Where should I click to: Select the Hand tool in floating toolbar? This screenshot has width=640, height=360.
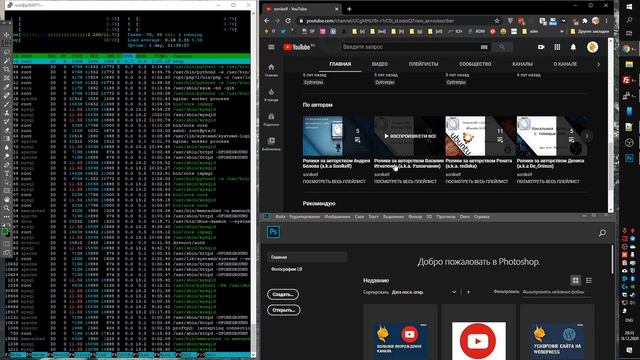tap(7, 200)
